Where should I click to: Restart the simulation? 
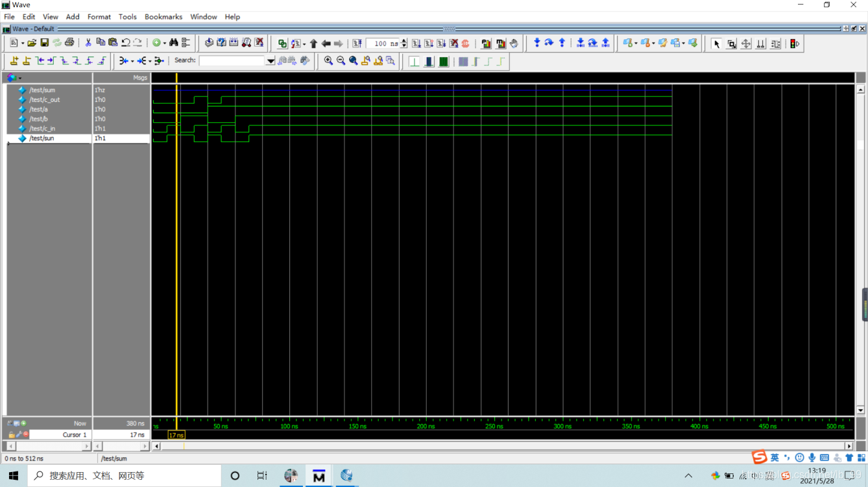[357, 44]
